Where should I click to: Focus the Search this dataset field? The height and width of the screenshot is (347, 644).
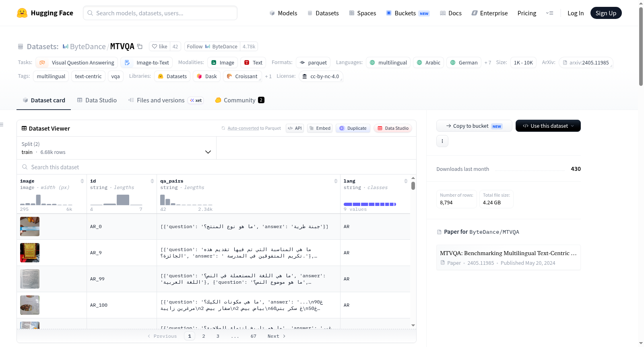click(217, 167)
